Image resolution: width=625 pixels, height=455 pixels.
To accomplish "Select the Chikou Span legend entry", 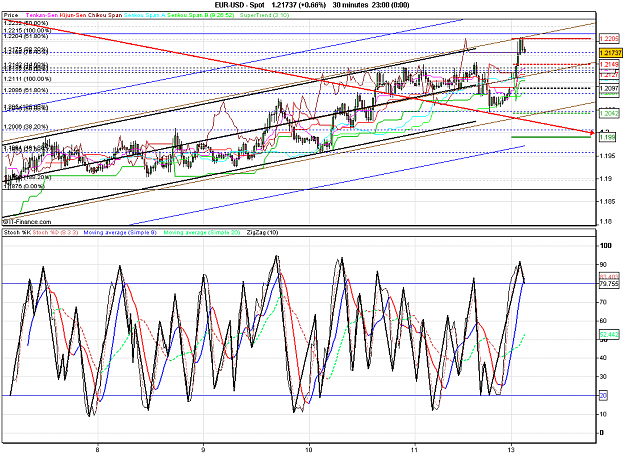I will [104, 15].
